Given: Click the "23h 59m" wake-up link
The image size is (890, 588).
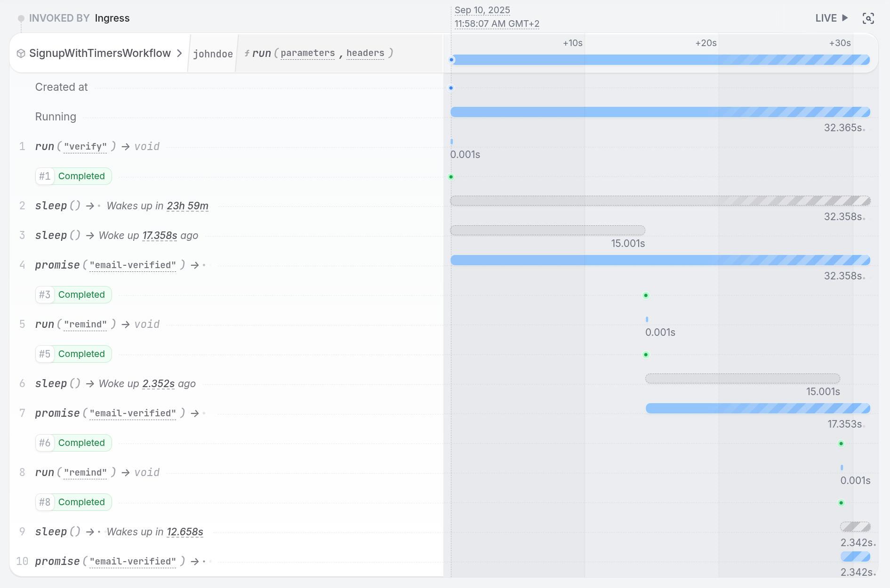Looking at the screenshot, I should click(x=187, y=206).
